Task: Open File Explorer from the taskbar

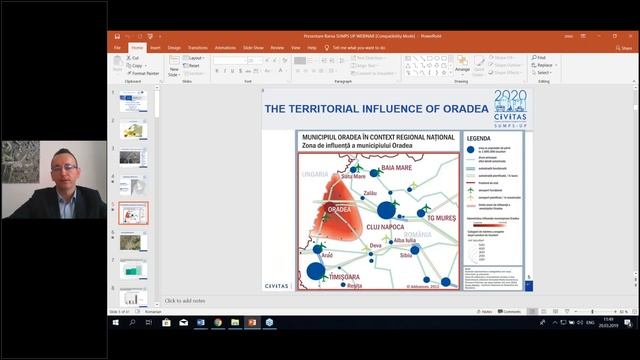Action: click(235, 322)
